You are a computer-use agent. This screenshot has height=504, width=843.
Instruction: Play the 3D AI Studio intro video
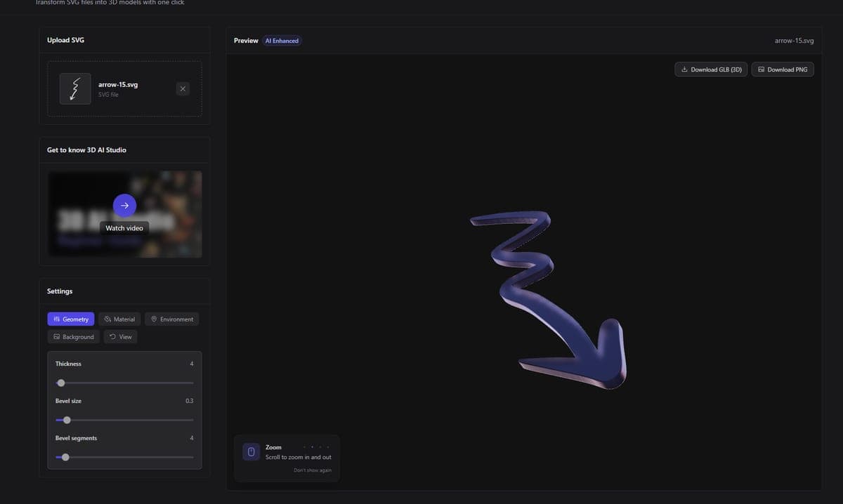coord(124,205)
